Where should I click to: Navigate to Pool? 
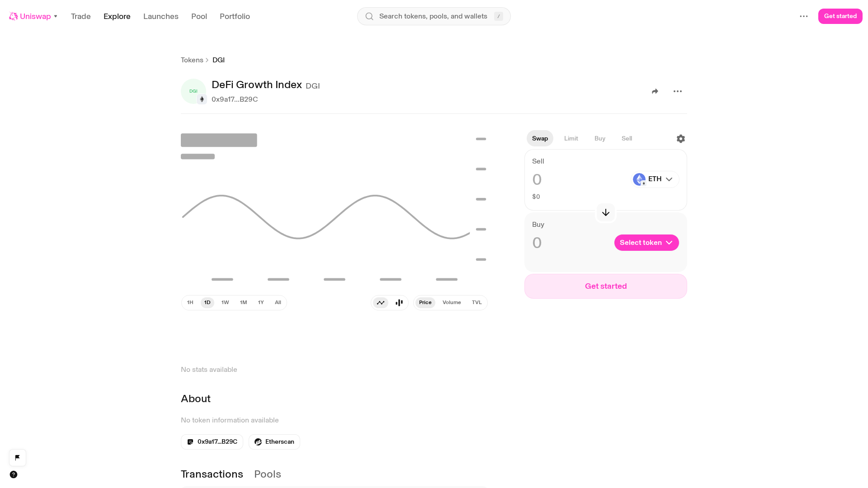(x=199, y=16)
